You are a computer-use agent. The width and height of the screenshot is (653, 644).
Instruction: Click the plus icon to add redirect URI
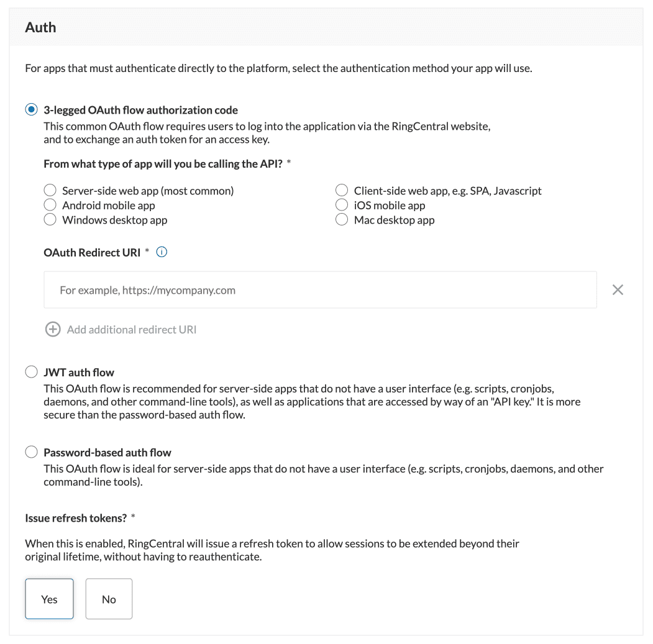point(53,330)
